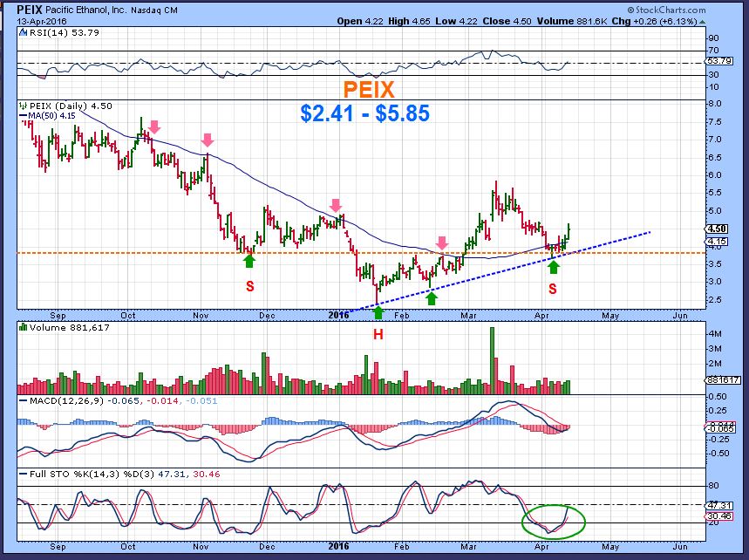Screen dimensions: 749x560
Task: Open the StockCharts.com copyright link
Action: [x=666, y=10]
